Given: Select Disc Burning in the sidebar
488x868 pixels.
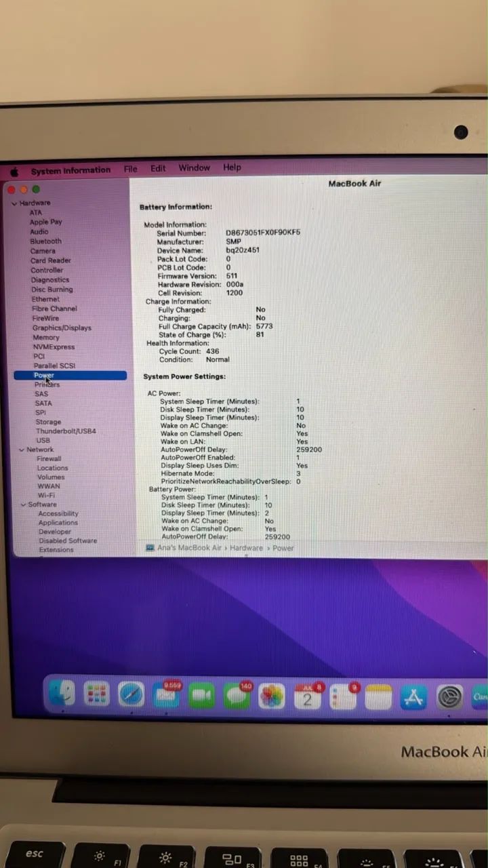Looking at the screenshot, I should tap(52, 289).
